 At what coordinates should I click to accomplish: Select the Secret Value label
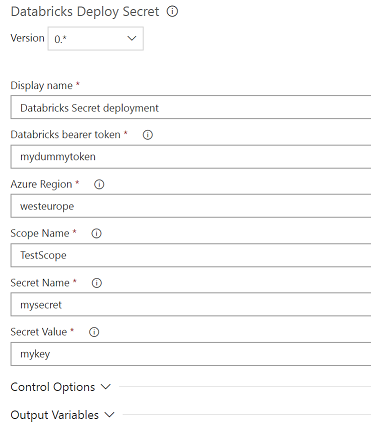tap(39, 332)
